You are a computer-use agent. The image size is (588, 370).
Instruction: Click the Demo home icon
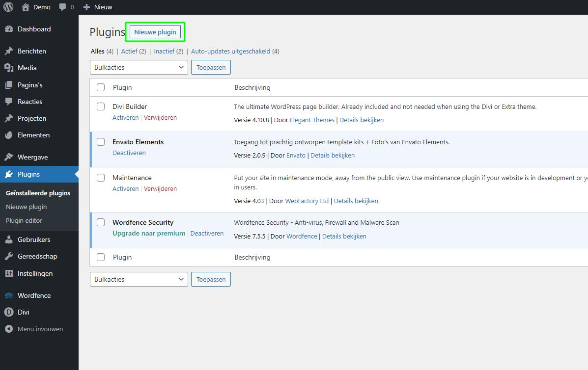coord(26,7)
